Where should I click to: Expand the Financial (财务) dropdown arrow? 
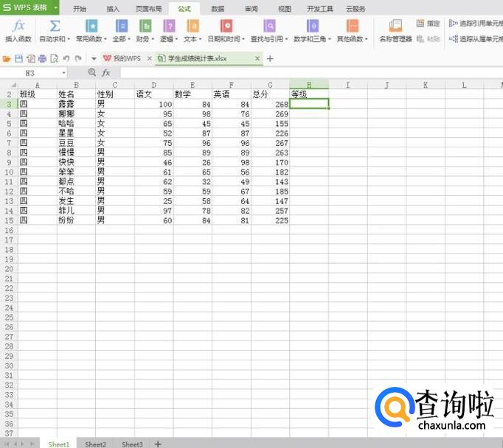pyautogui.click(x=153, y=39)
